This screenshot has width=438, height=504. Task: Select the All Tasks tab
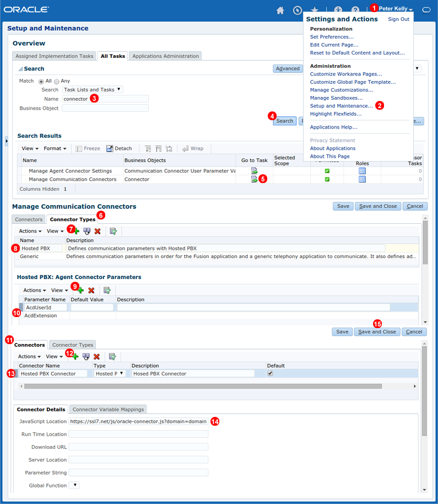pyautogui.click(x=113, y=56)
